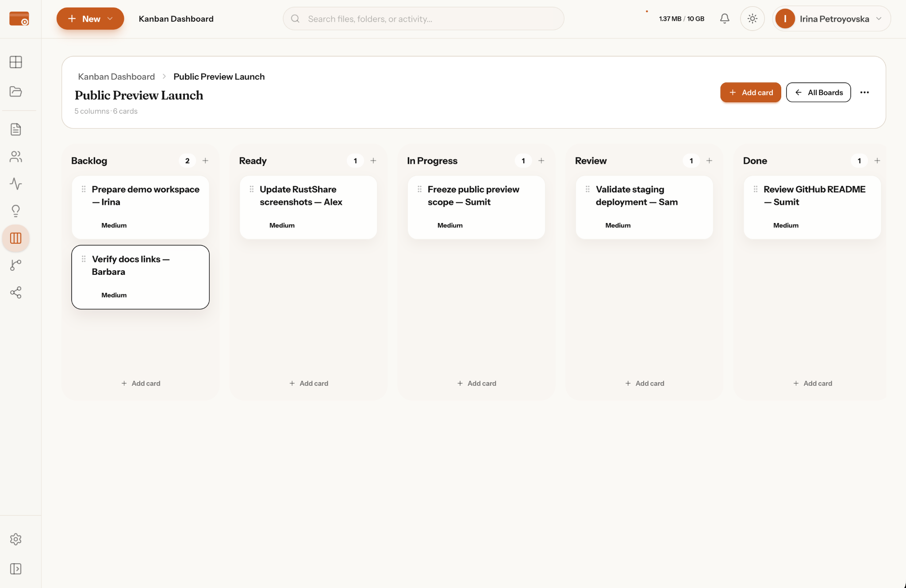Open the share sidebar icon

[16, 292]
